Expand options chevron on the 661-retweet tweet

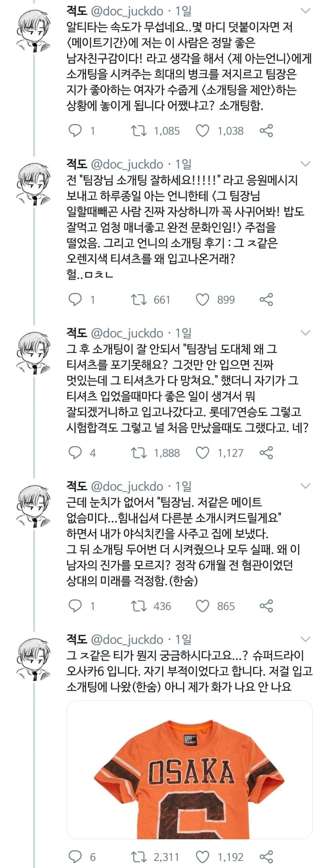[x=305, y=164]
